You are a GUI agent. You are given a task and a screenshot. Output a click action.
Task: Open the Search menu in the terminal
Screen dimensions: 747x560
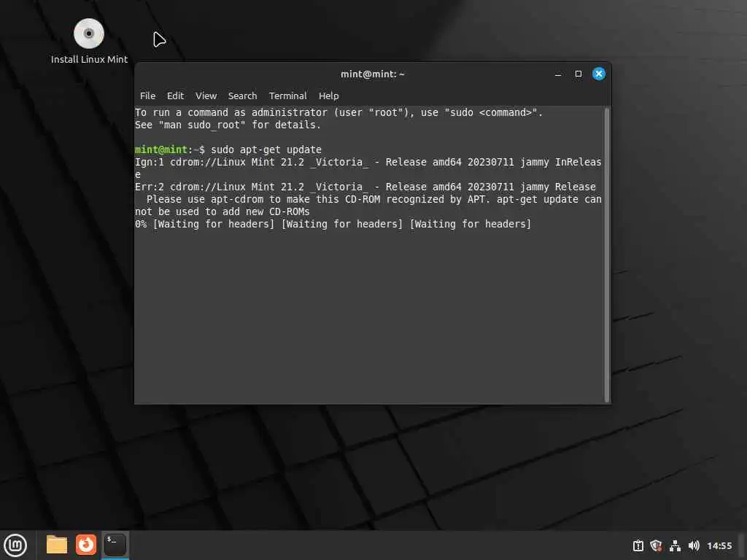pos(242,96)
